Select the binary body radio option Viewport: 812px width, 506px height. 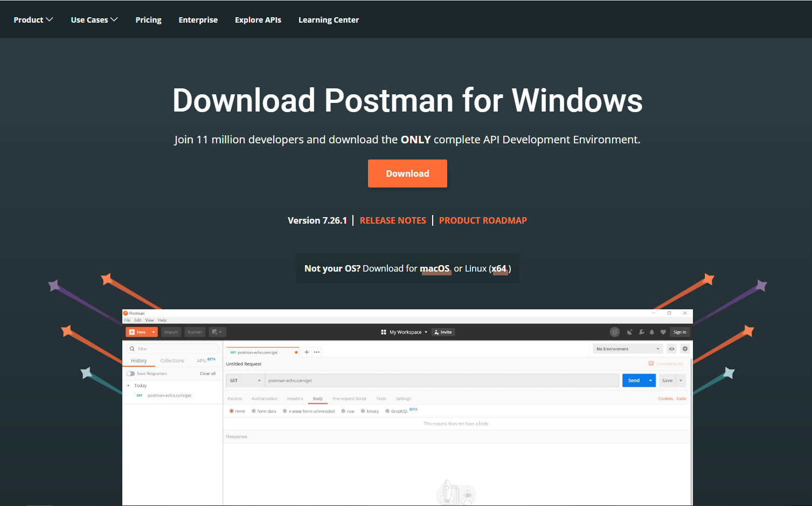pyautogui.click(x=363, y=411)
